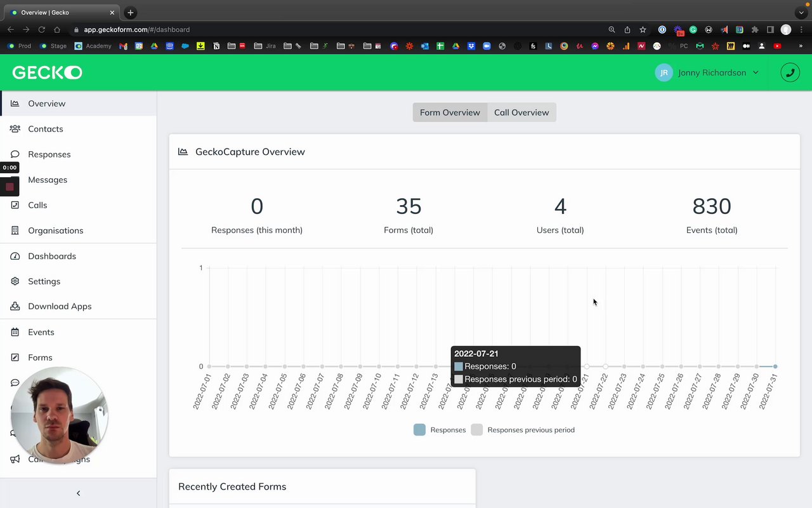This screenshot has width=812, height=508.
Task: Open the Settings gear icon
Action: coord(15,281)
